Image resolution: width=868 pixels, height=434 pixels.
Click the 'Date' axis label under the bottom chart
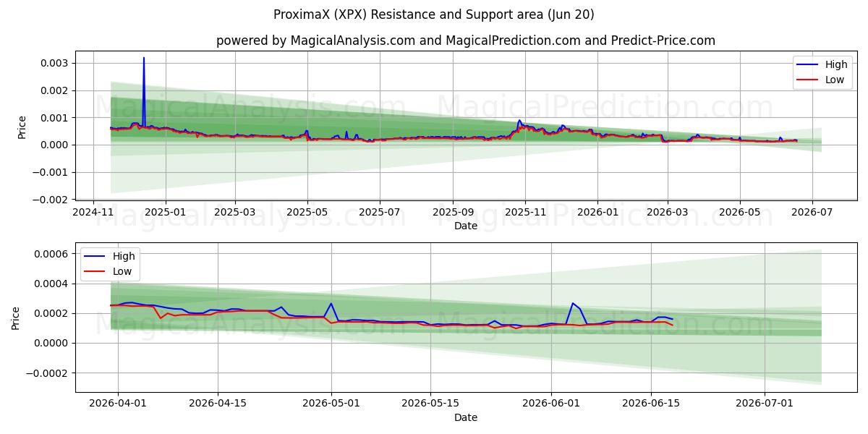(x=466, y=417)
